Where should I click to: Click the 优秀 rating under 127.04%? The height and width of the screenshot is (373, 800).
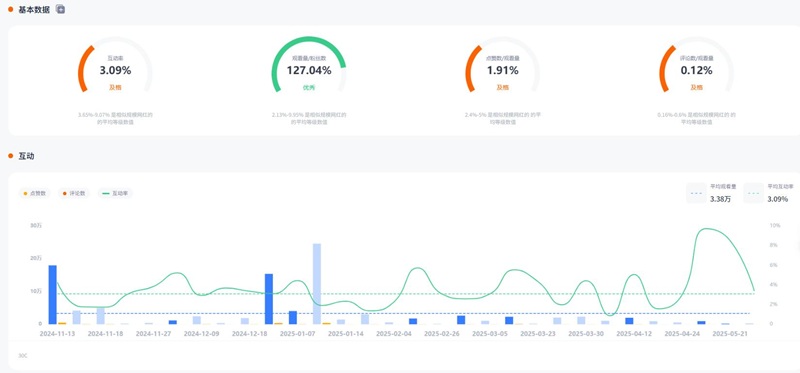(309, 87)
